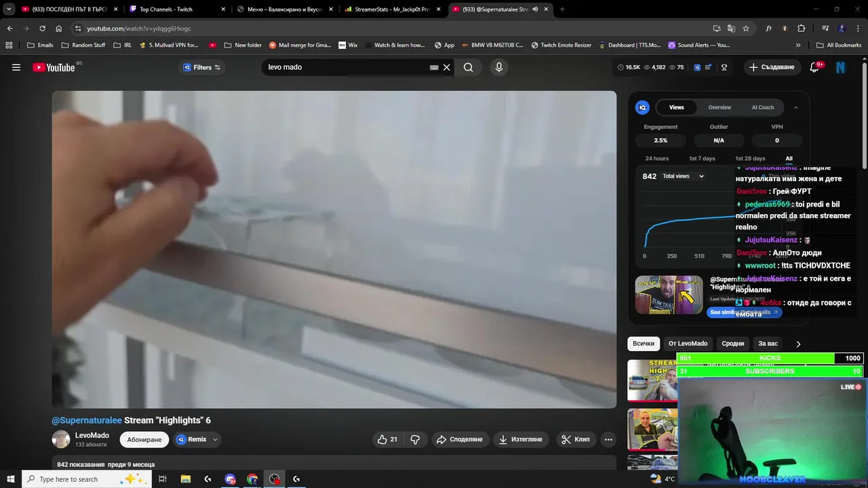
Task: Click the browser back arrow
Action: [9, 28]
